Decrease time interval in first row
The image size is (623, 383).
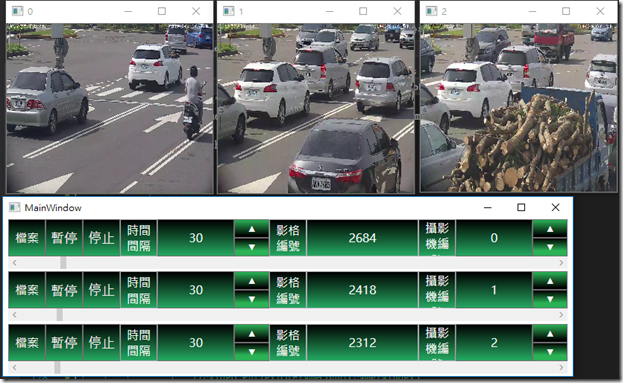(x=252, y=247)
